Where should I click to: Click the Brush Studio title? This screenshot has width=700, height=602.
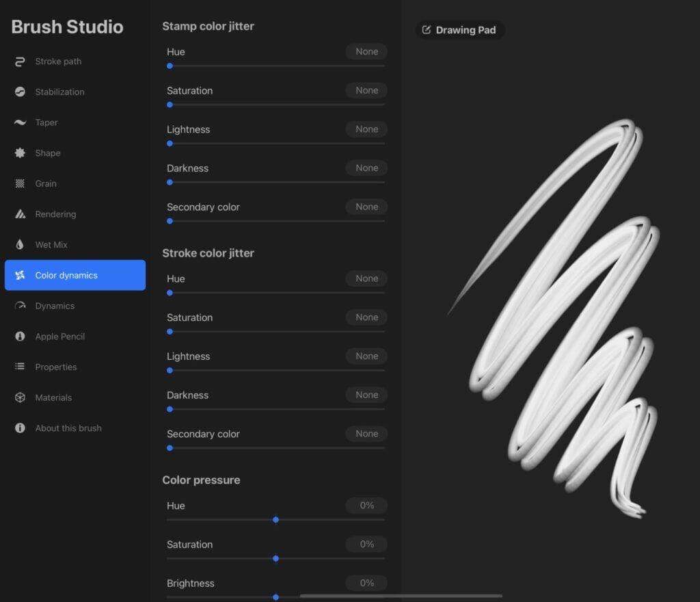pyautogui.click(x=67, y=27)
